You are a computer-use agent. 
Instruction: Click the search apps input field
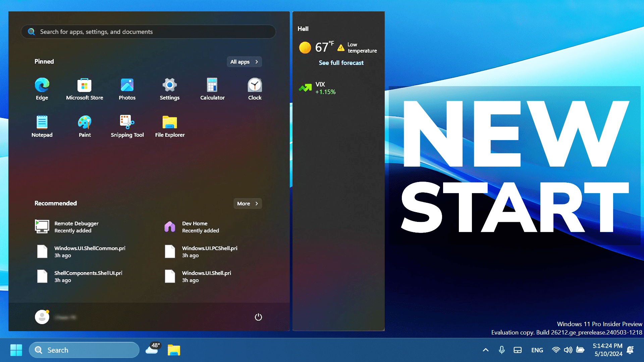[x=148, y=32]
